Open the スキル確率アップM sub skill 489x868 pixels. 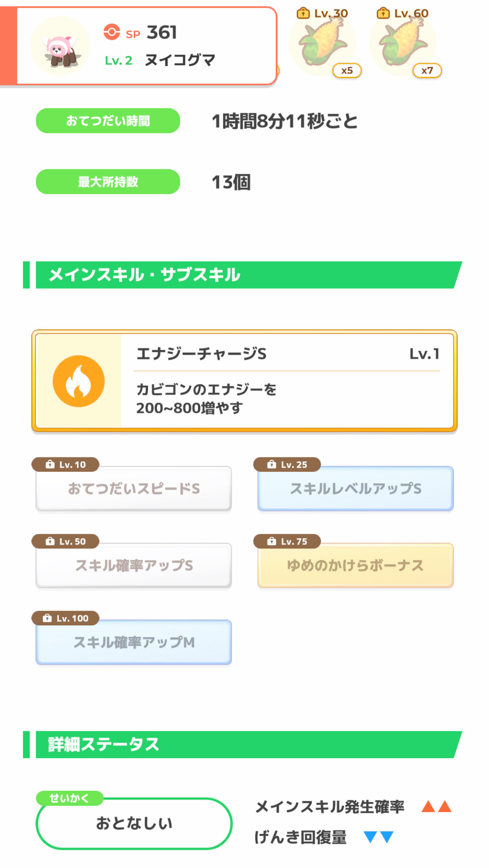point(134,642)
